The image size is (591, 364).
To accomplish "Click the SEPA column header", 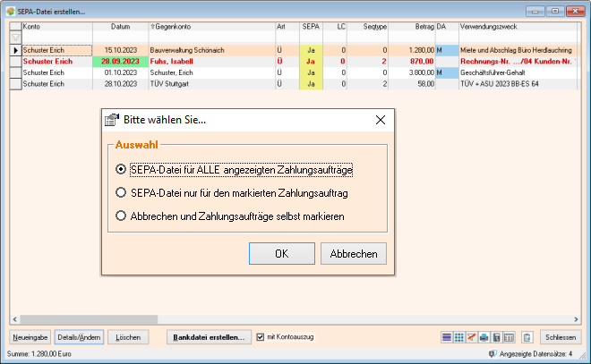I will [x=311, y=27].
